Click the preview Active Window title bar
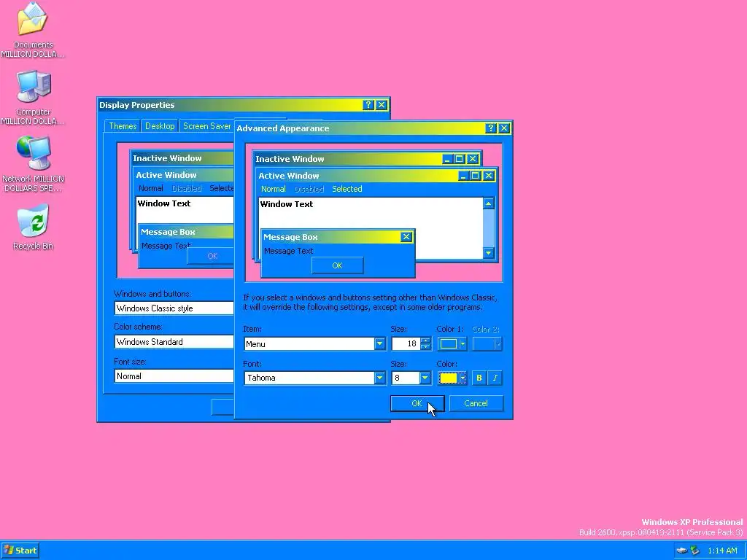Screen dimensions: 747x560 click(357, 176)
